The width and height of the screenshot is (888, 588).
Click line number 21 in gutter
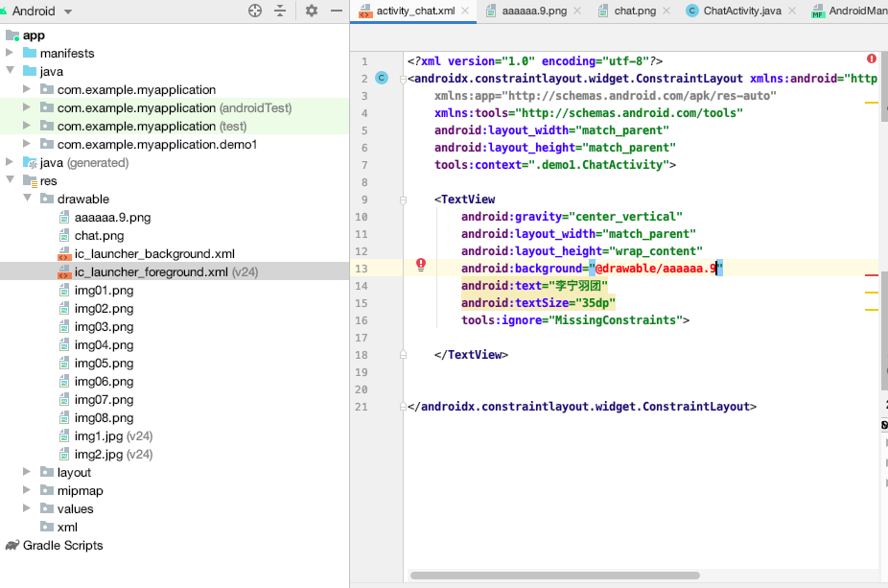pyautogui.click(x=362, y=407)
